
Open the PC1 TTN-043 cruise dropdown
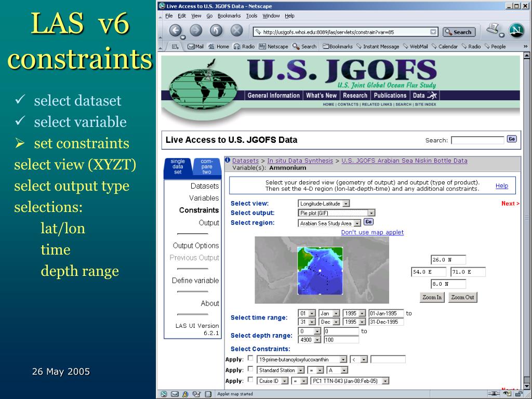[350, 381]
